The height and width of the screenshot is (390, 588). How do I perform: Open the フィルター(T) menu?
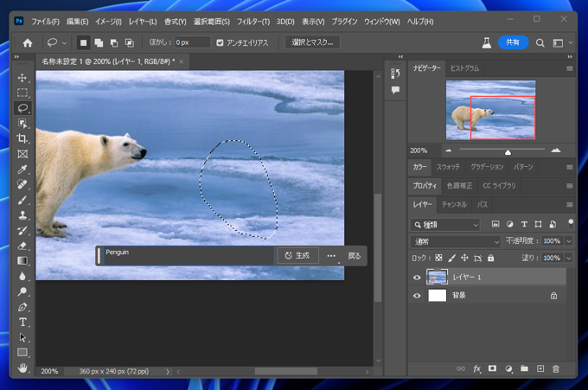point(252,21)
